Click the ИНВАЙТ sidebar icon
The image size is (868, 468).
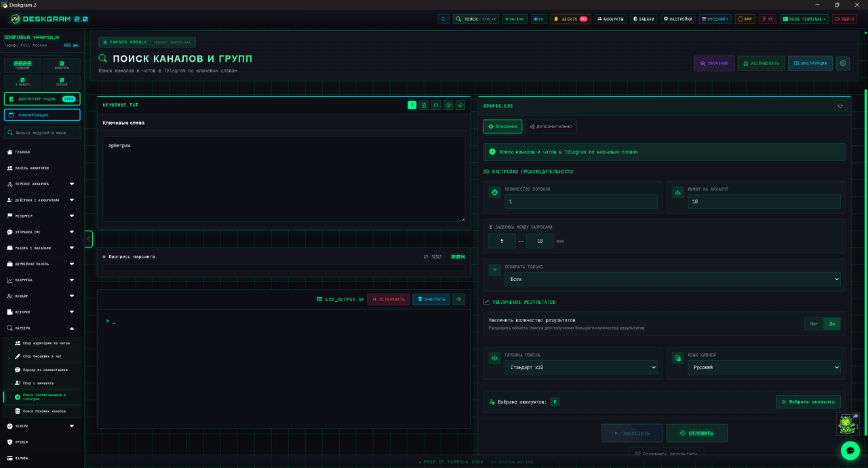click(x=9, y=296)
